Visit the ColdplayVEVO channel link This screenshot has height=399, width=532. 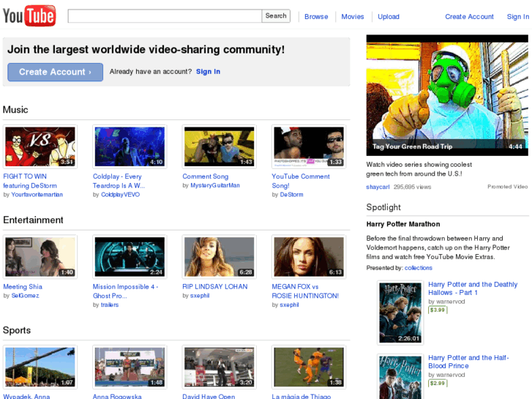click(121, 195)
